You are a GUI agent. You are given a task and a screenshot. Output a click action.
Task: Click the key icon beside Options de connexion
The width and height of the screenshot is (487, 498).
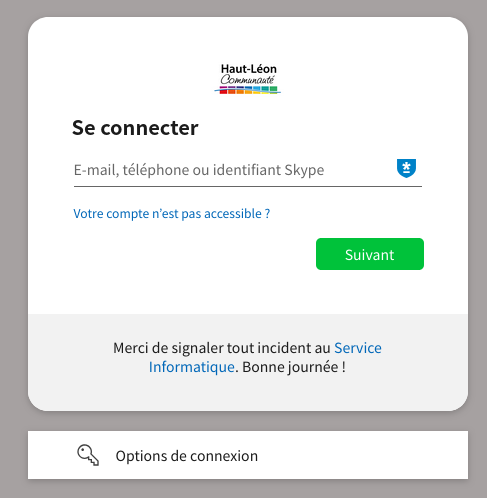point(88,455)
